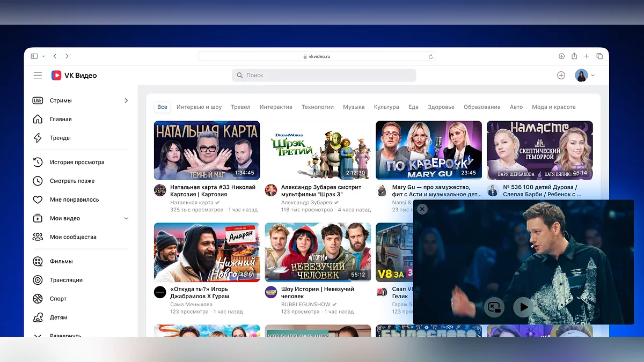
Task: Click the Safari share icon
Action: coord(574,56)
